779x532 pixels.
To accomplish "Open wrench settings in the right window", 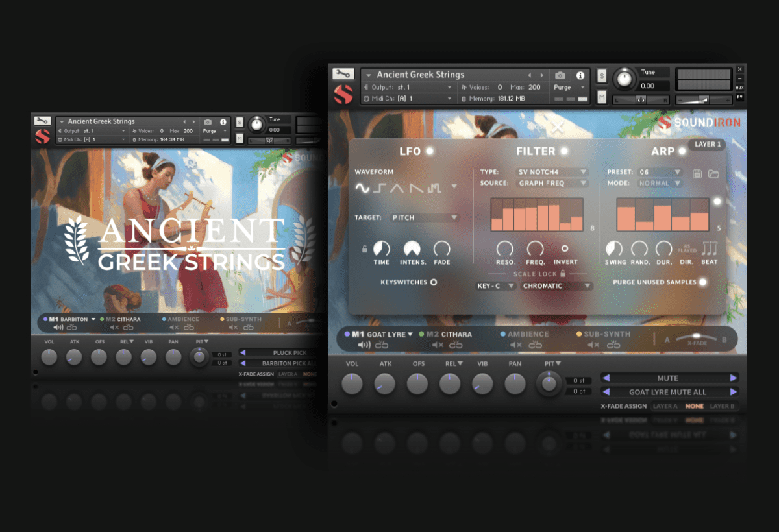I will [343, 74].
